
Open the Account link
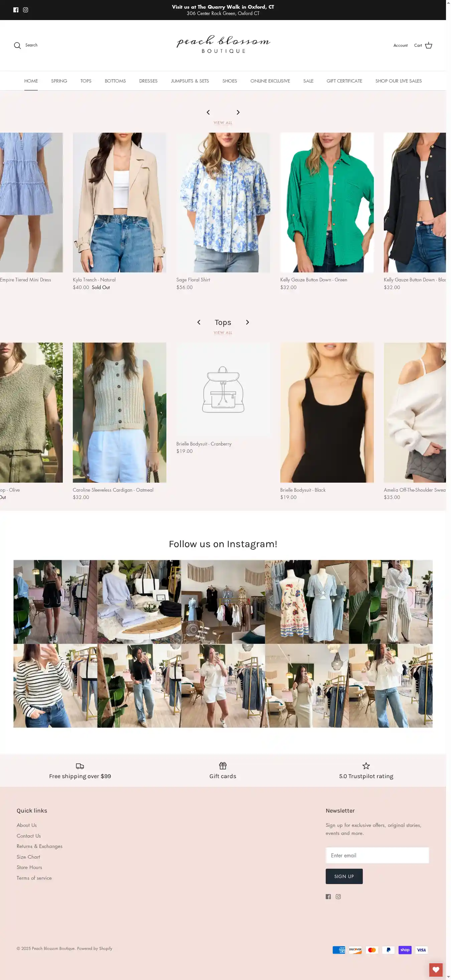pos(400,46)
